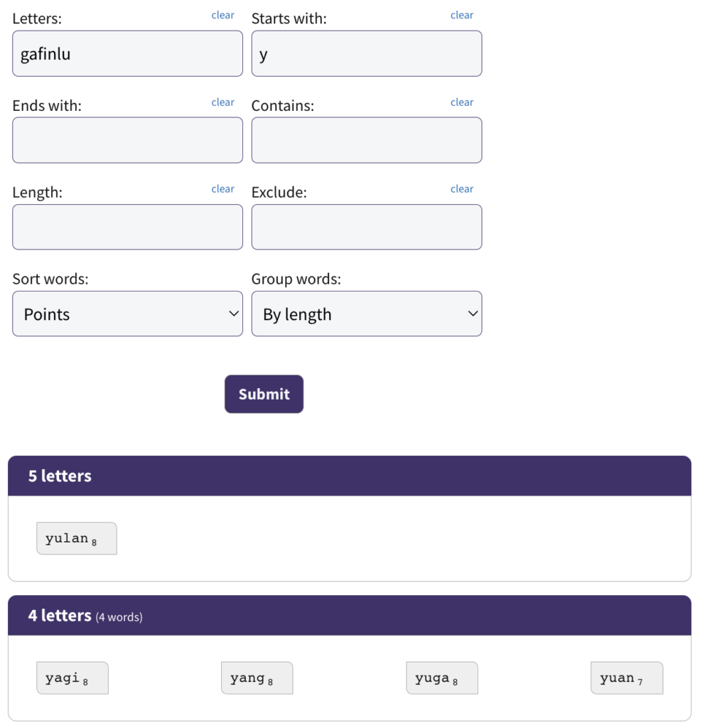
Task: Click the Letters input field
Action: 128,54
